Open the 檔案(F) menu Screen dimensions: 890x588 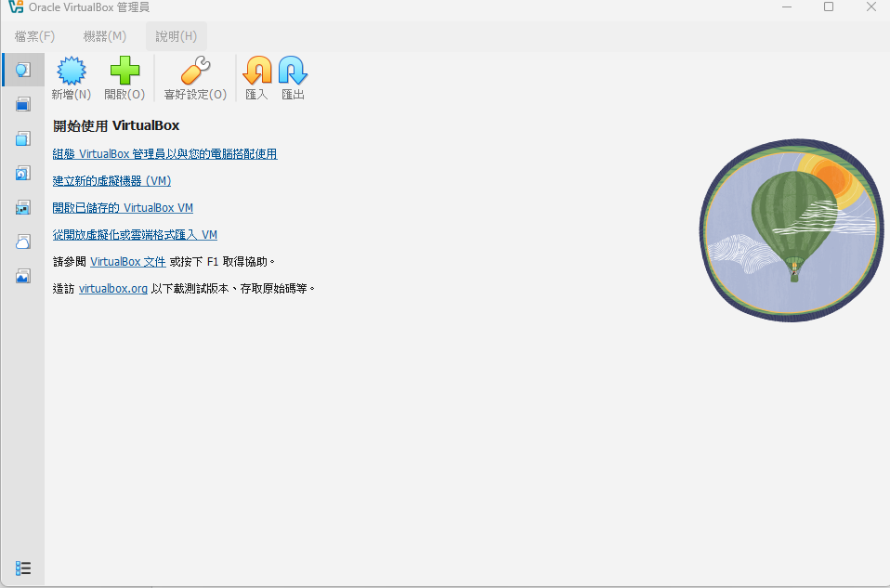click(x=34, y=36)
